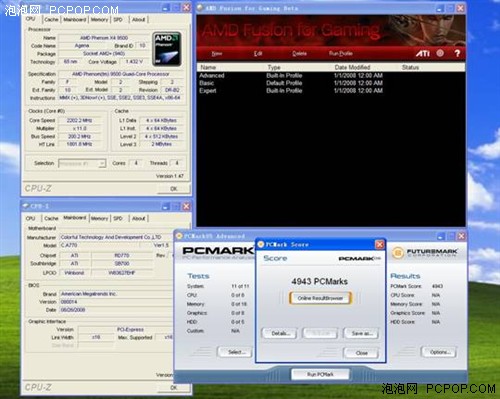Viewport: 500px width, 399px height.
Task: Click Options button under PCMark Results
Action: coord(439,352)
